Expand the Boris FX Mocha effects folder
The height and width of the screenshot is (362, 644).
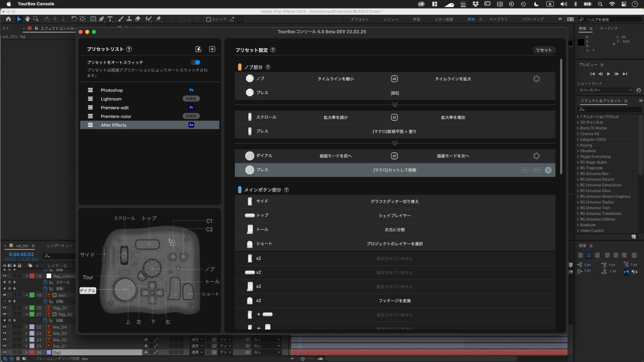click(578, 128)
